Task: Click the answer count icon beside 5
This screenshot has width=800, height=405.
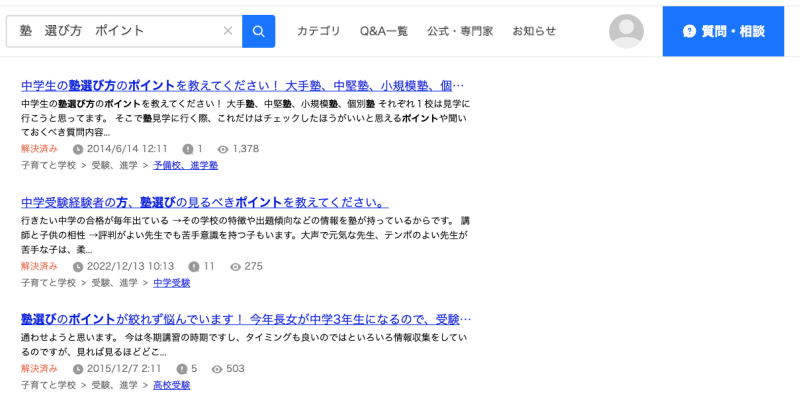Action: tap(182, 369)
